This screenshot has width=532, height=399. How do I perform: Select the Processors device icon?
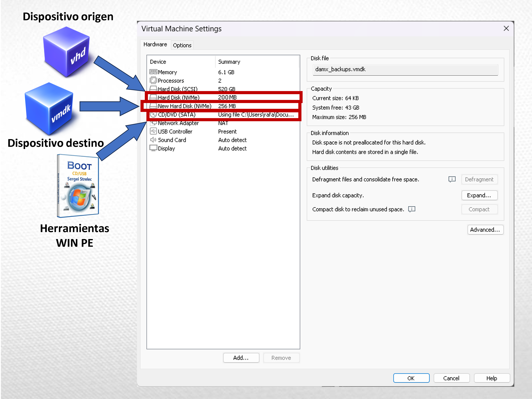[x=153, y=80]
